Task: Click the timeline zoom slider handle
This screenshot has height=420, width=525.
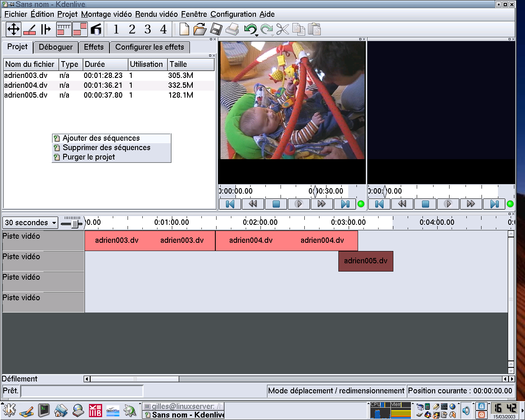Action: pyautogui.click(x=75, y=224)
